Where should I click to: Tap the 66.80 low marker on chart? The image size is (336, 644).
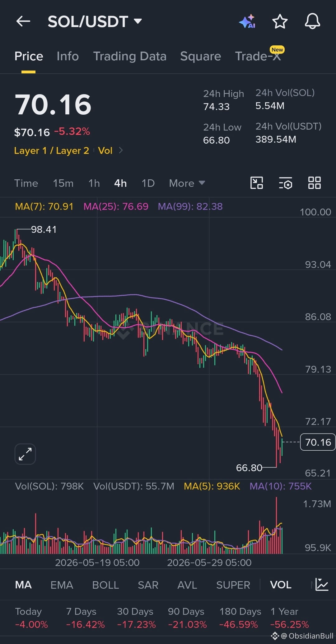(249, 467)
